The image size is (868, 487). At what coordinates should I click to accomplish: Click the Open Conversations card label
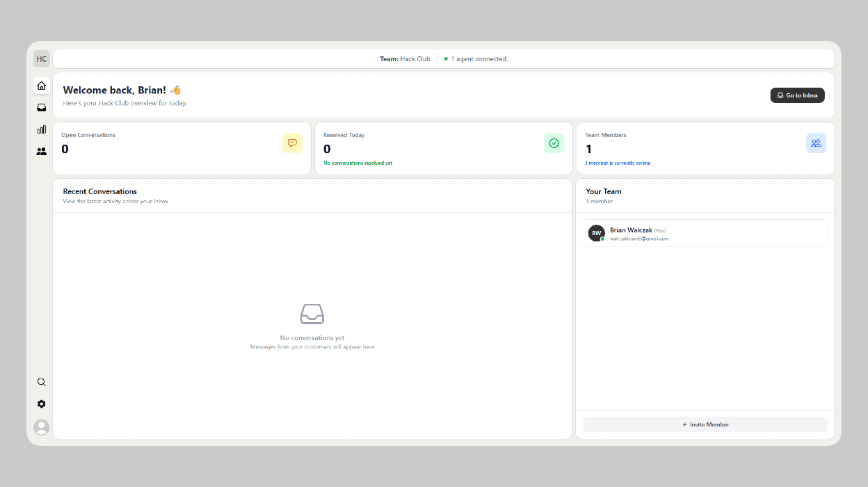(x=88, y=135)
